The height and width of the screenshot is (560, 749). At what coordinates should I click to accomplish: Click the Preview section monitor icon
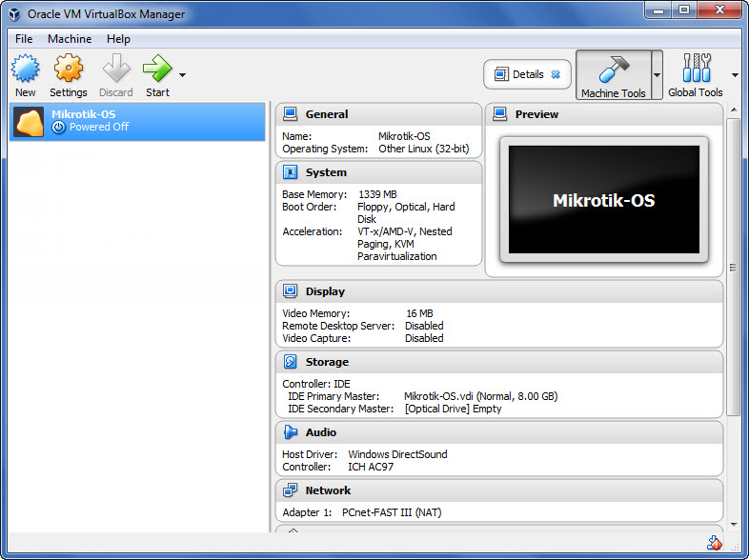click(x=499, y=114)
